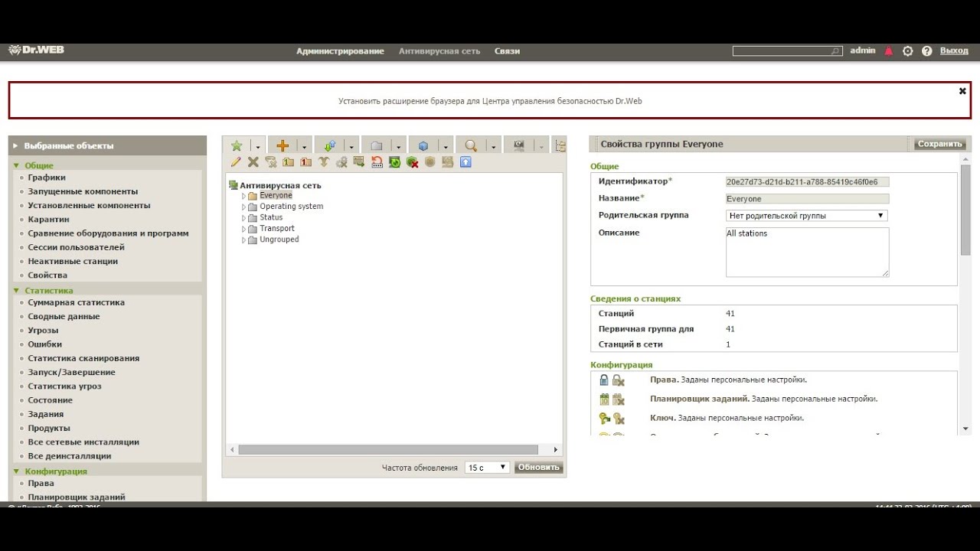
Task: Open the Антивирусная сеть menu
Action: tap(439, 51)
